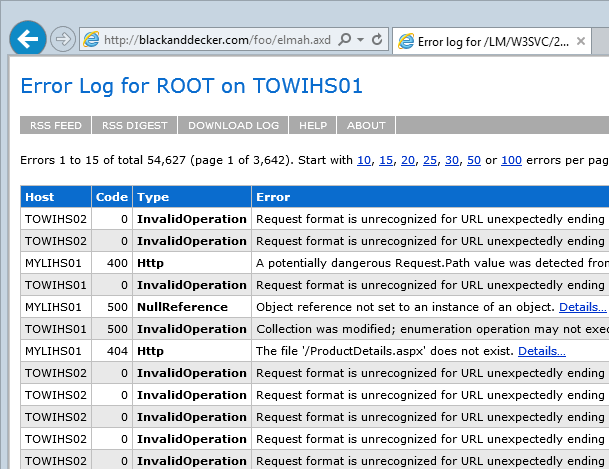
Task: Click the Http type cell in 400 row
Action: click(192, 263)
